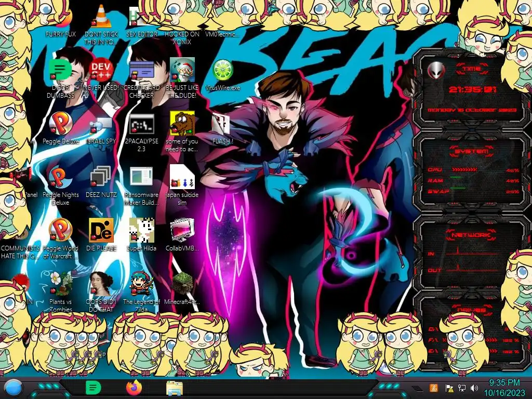The height and width of the screenshot is (399, 532).
Task: Launch 'Peggle World of Warcraft' shortcut
Action: point(60,231)
